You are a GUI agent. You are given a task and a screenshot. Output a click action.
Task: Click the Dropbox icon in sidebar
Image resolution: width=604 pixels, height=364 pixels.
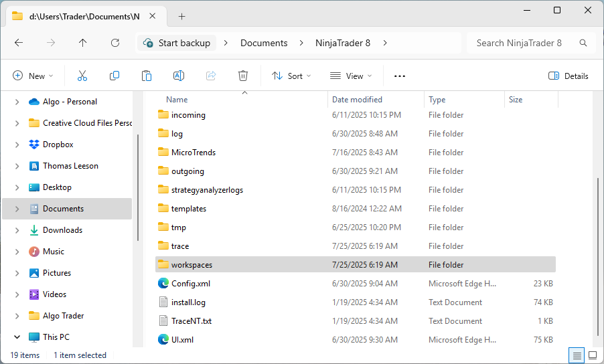pos(34,145)
